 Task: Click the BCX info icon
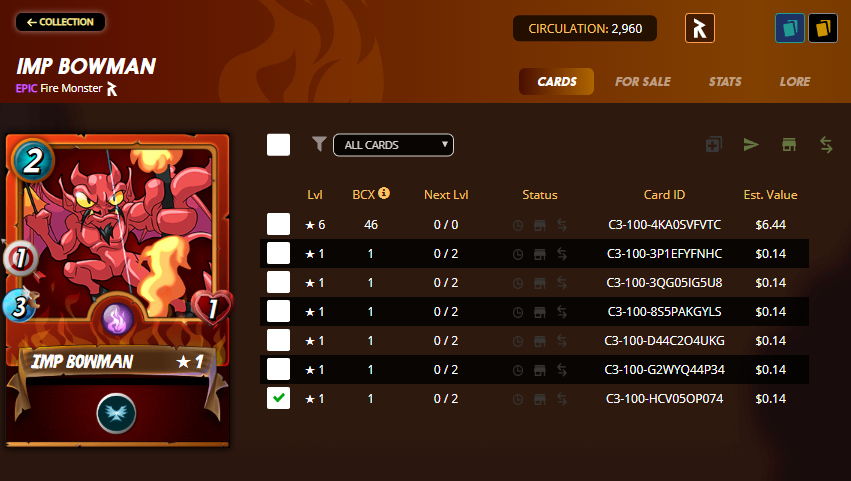pos(384,193)
